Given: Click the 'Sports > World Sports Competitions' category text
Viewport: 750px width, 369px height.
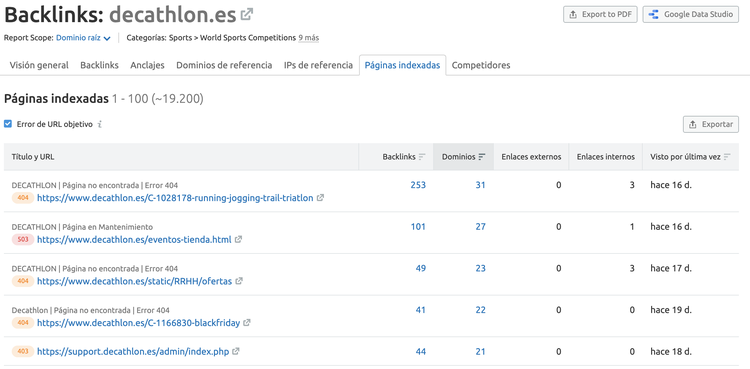Looking at the screenshot, I should [x=232, y=38].
